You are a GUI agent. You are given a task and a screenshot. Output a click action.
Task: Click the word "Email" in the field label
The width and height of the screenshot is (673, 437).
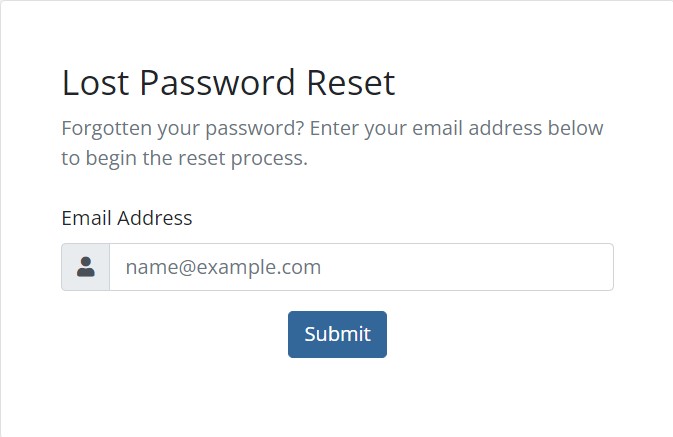pyautogui.click(x=87, y=218)
